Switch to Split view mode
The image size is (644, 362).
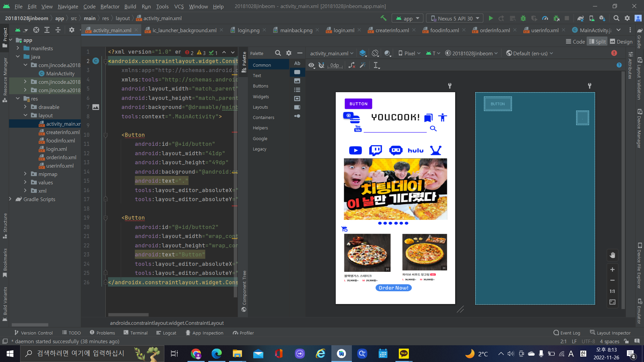coord(597,42)
